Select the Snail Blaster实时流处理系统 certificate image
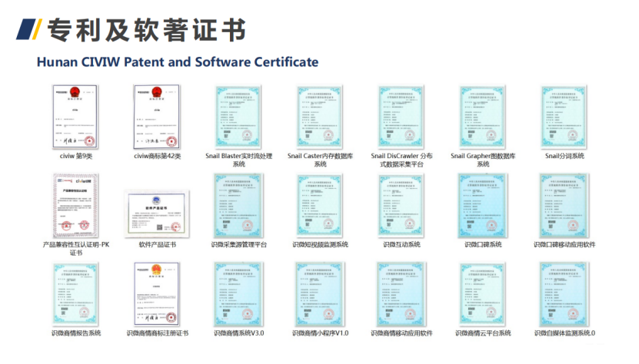Viewport: 639px width, 364px height. point(238,117)
